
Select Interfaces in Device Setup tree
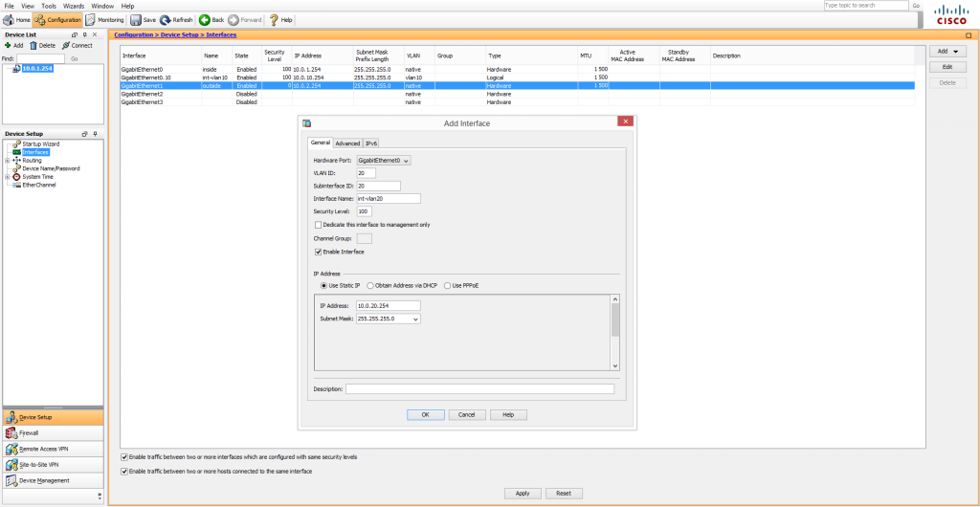[x=35, y=152]
